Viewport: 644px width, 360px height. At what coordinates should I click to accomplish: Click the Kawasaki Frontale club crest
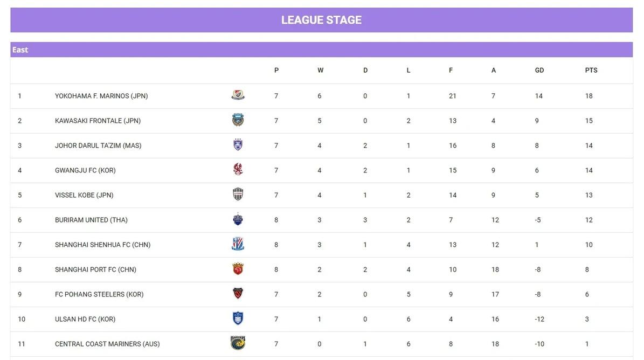tap(238, 120)
